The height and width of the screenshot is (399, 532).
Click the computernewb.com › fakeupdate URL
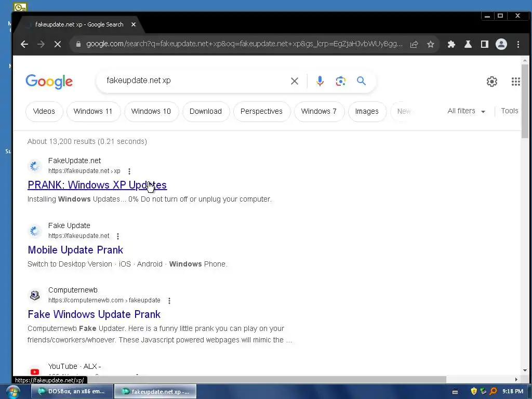coord(104,300)
